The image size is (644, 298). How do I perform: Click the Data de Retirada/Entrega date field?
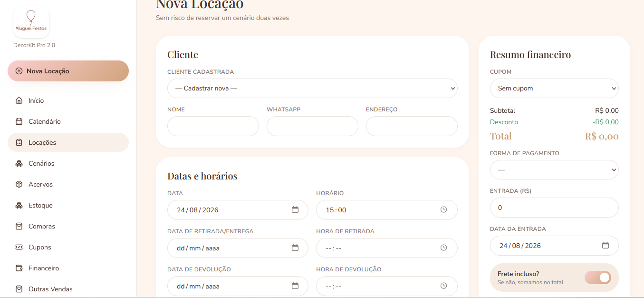click(x=238, y=248)
